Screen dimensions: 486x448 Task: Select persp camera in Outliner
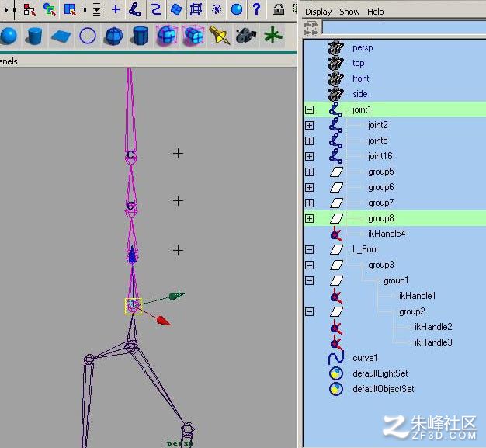pos(363,47)
